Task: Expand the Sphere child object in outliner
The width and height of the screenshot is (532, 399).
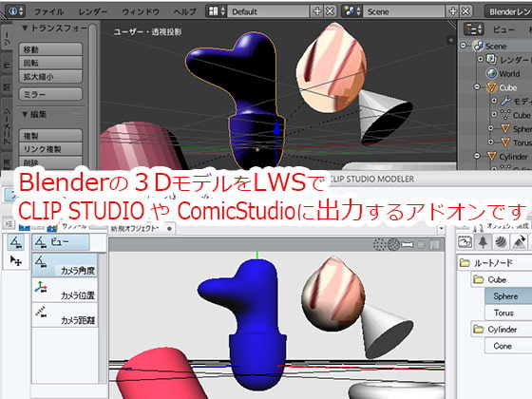Action: (x=491, y=128)
